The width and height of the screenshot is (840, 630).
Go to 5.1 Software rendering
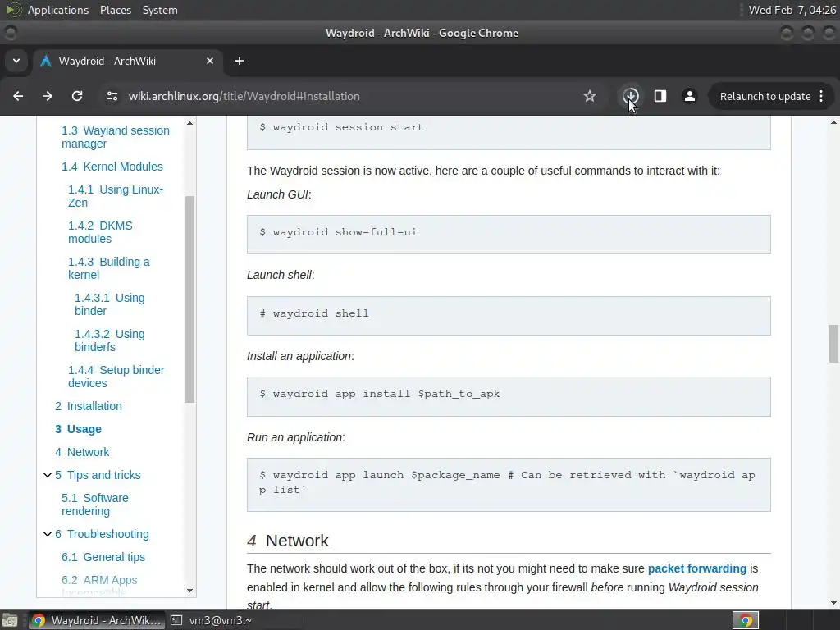[x=95, y=504]
